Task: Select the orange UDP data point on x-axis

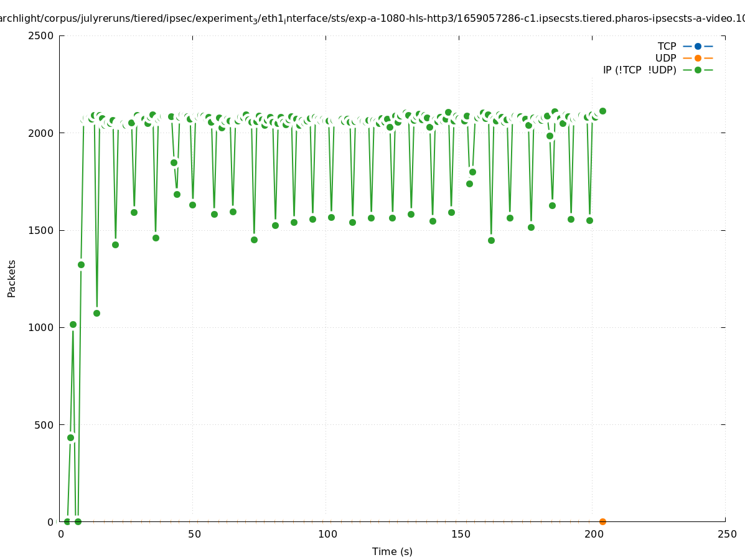Action: click(602, 521)
